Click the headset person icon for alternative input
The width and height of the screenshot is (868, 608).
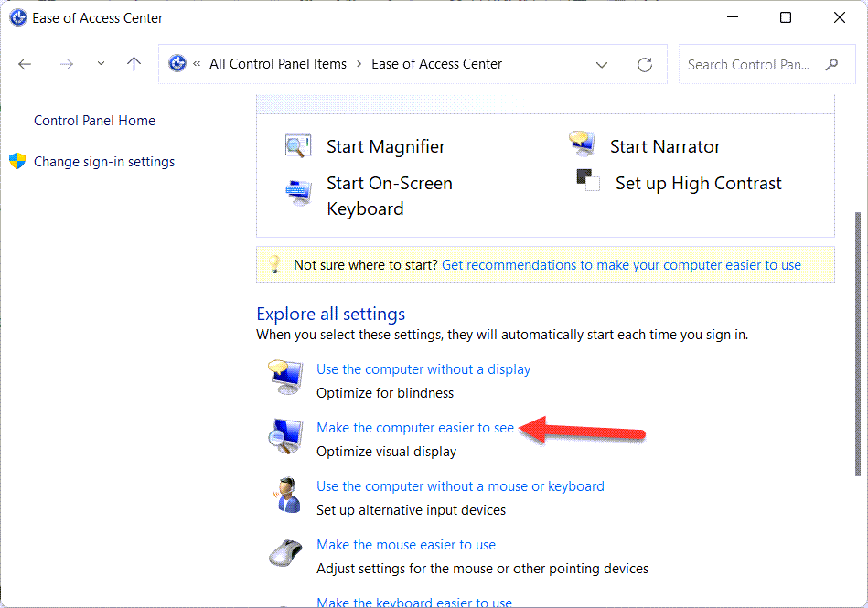(285, 495)
